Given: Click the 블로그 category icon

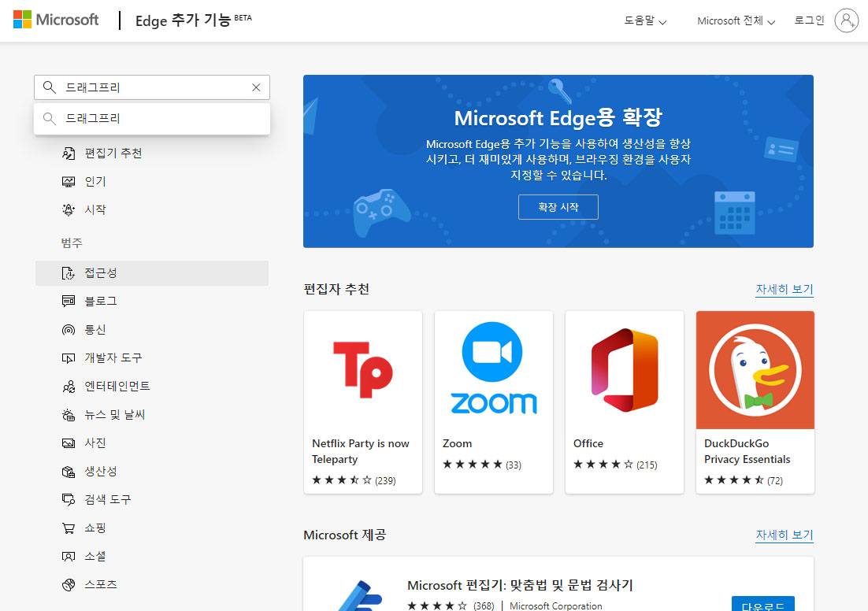Looking at the screenshot, I should tap(69, 301).
